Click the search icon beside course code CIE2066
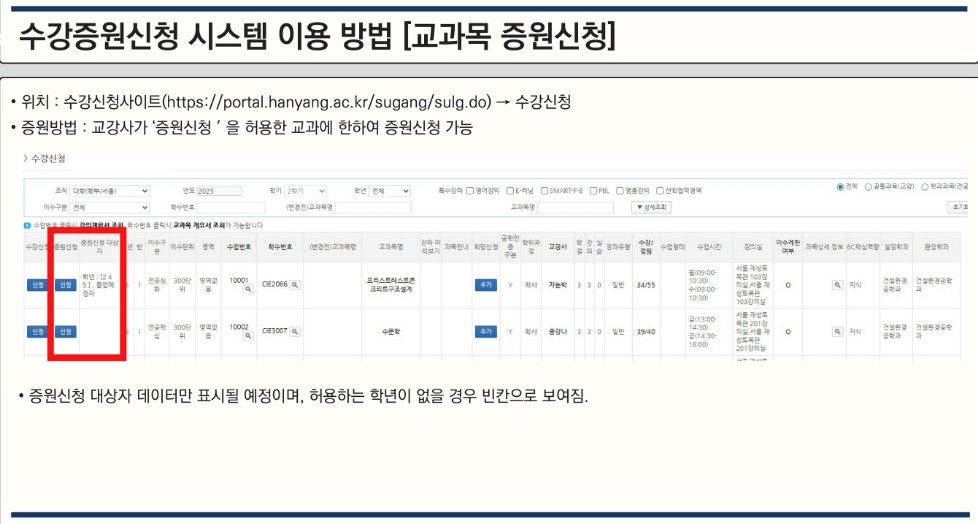Image resolution: width=978 pixels, height=524 pixels. click(x=295, y=285)
